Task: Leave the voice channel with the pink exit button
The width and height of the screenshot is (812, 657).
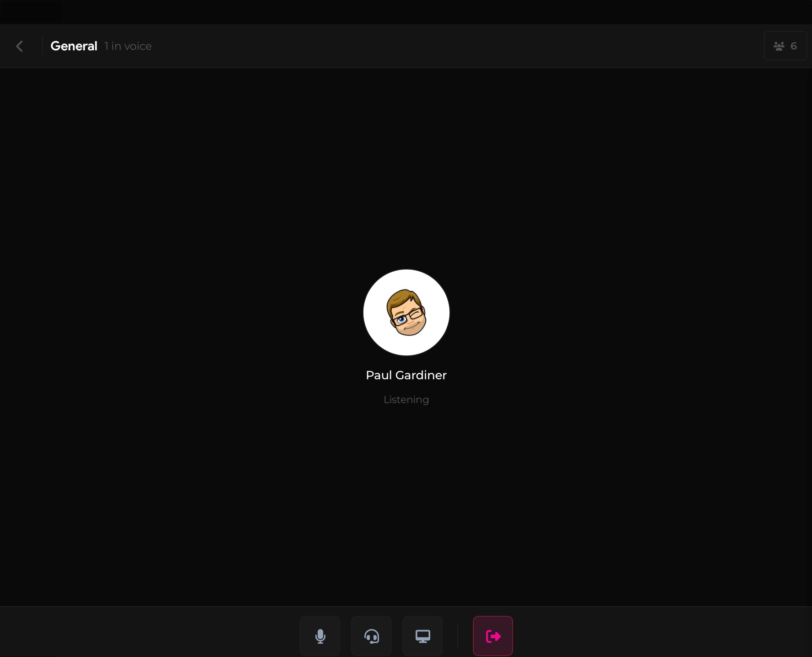Action: click(x=493, y=636)
